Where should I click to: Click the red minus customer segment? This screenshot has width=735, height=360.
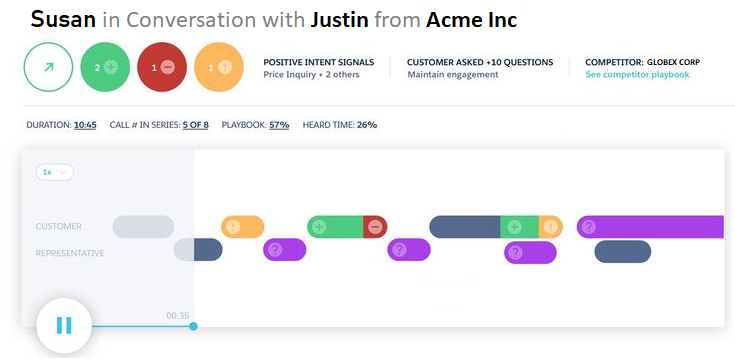[x=375, y=227]
